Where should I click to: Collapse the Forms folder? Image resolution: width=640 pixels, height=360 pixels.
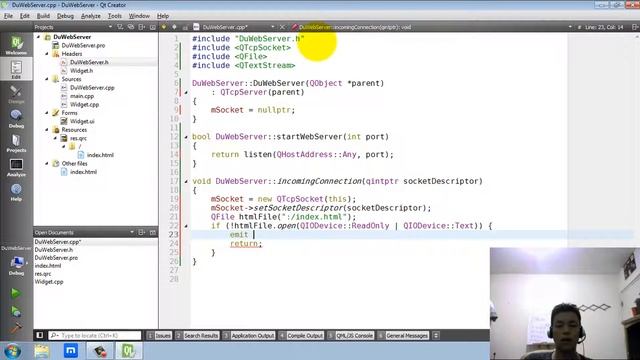click(47, 113)
